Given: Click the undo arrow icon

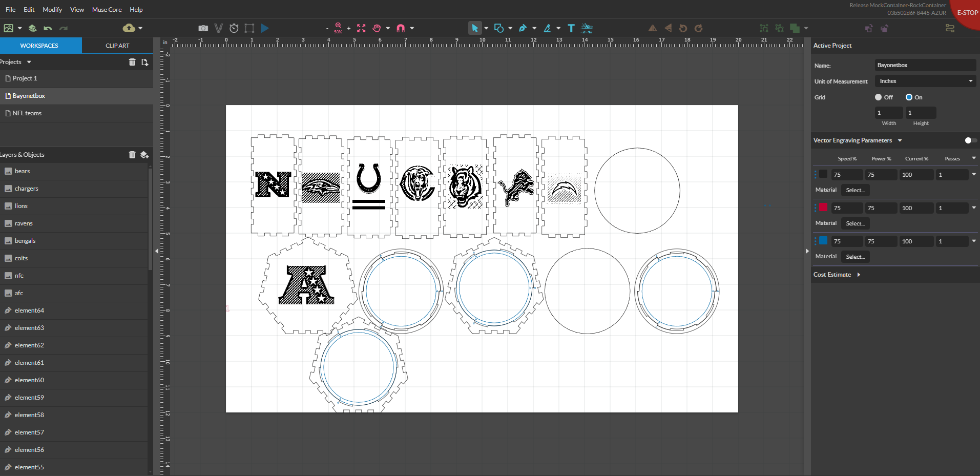Looking at the screenshot, I should coord(48,28).
